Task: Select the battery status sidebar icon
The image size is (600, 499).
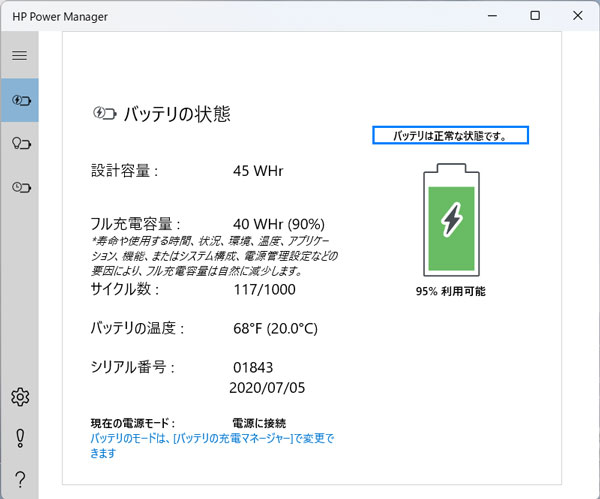Action: pyautogui.click(x=19, y=100)
